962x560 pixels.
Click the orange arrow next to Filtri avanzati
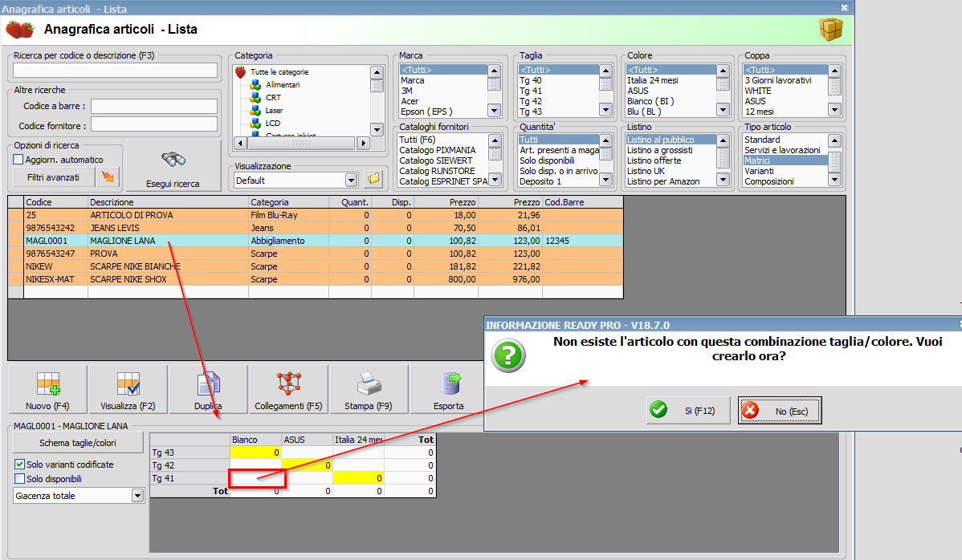[x=108, y=177]
